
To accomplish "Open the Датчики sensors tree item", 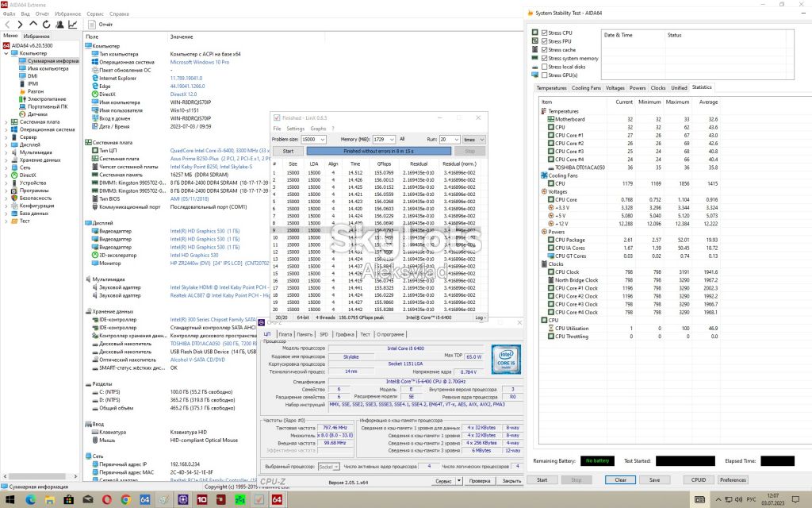I will pos(37,114).
